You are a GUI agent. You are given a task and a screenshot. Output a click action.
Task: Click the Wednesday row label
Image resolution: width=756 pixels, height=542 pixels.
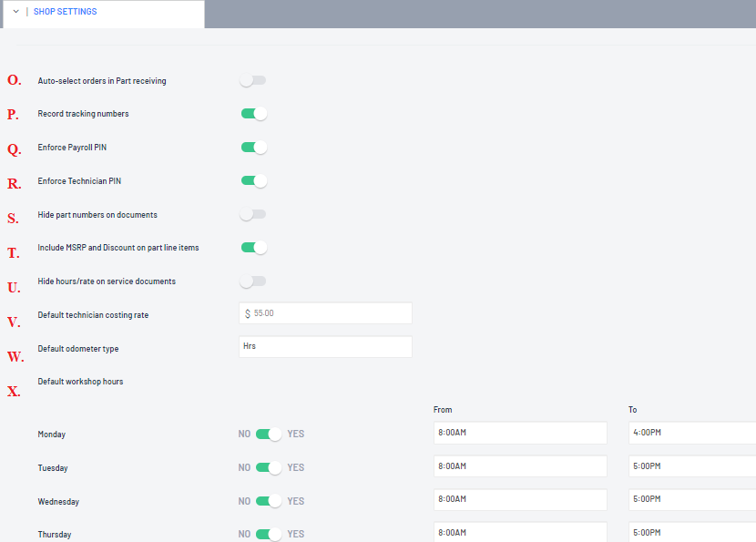tap(58, 502)
